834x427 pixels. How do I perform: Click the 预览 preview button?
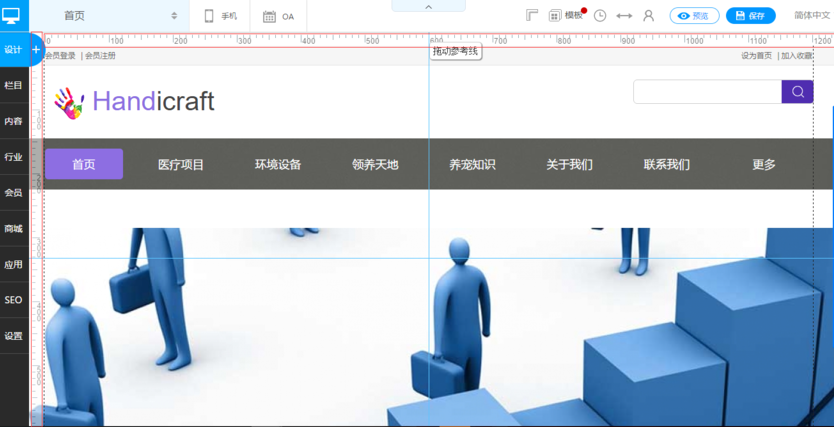[x=694, y=15]
